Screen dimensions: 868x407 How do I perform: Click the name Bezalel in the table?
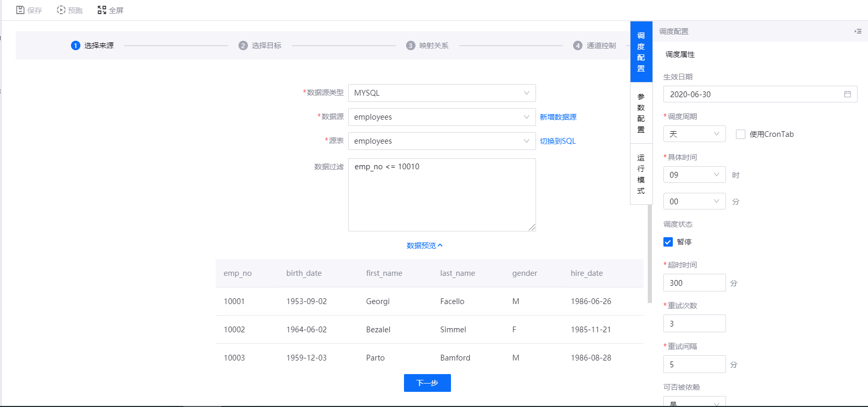point(378,330)
